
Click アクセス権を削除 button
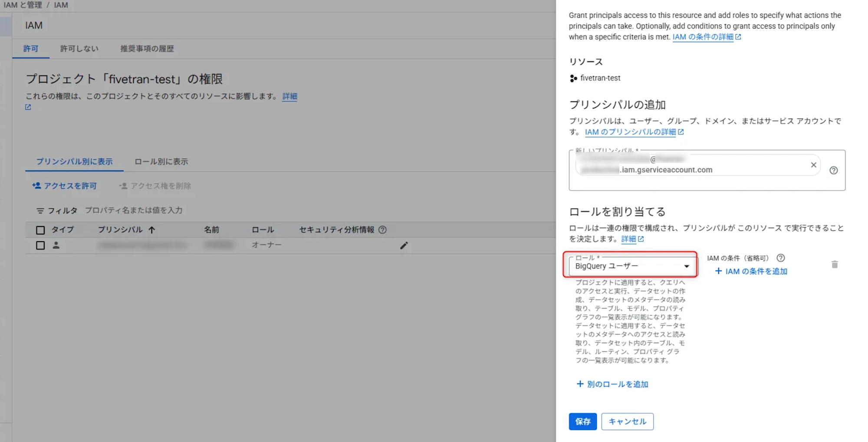[155, 186]
